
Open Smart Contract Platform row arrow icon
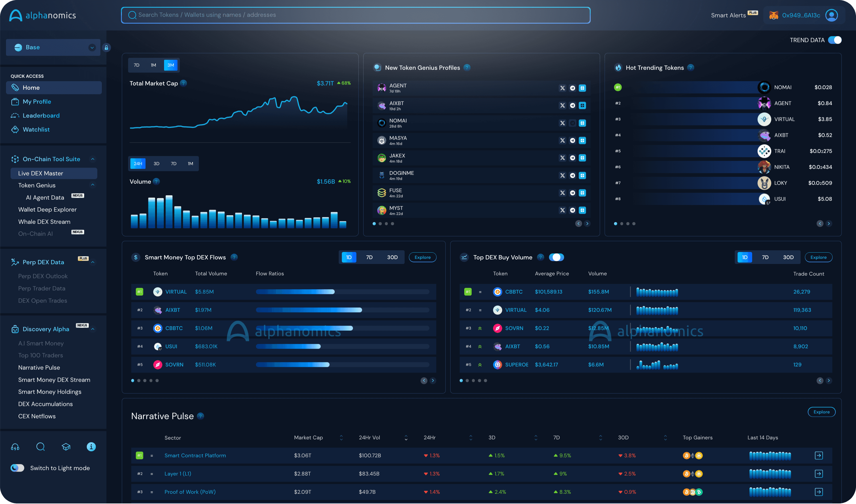819,456
